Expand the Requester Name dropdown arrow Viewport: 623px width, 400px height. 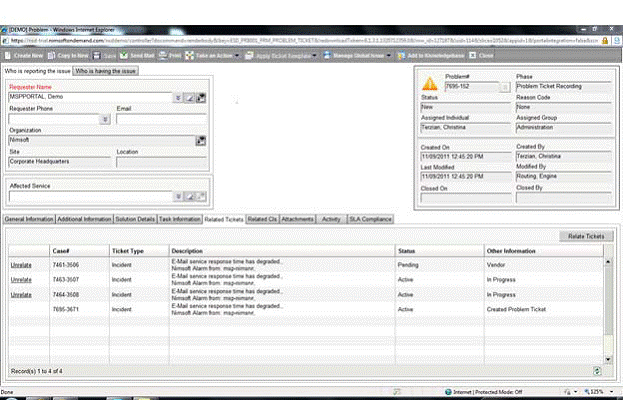point(178,98)
